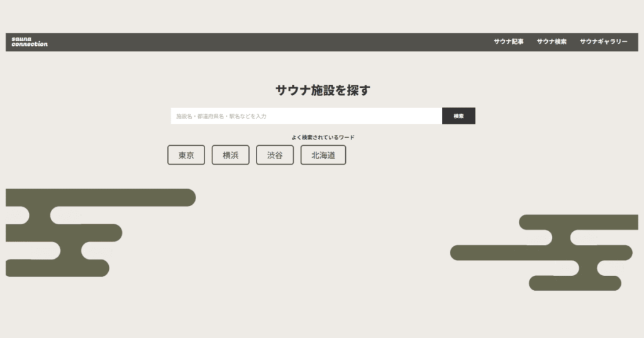This screenshot has width=644, height=338.
Task: Go to the サウナ検索 page
Action: [552, 42]
